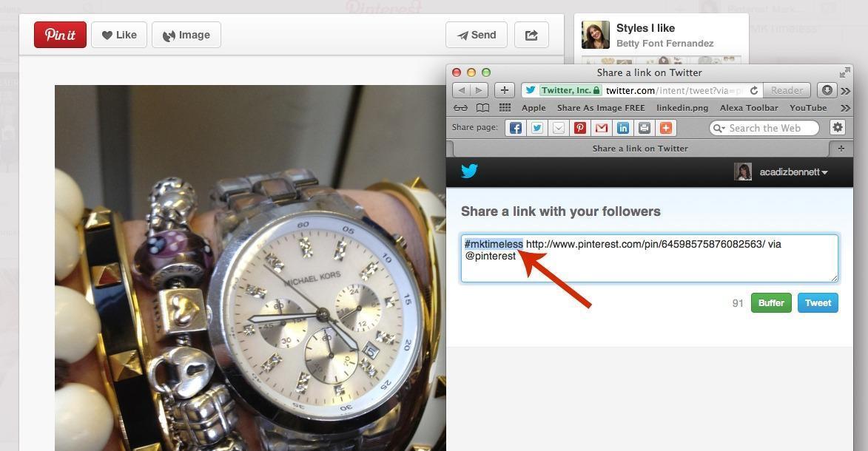Open linkedin.png bookmark
The height and width of the screenshot is (451, 868).
[682, 108]
